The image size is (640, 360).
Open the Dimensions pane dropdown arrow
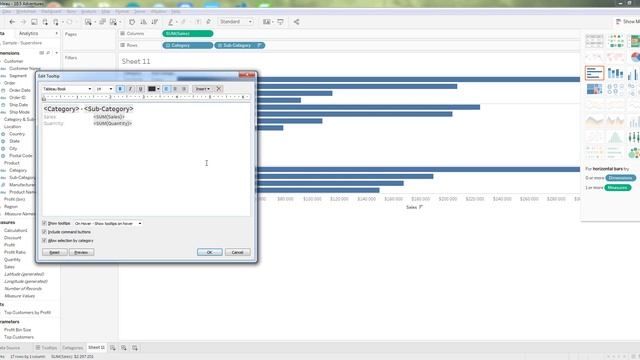pos(56,53)
